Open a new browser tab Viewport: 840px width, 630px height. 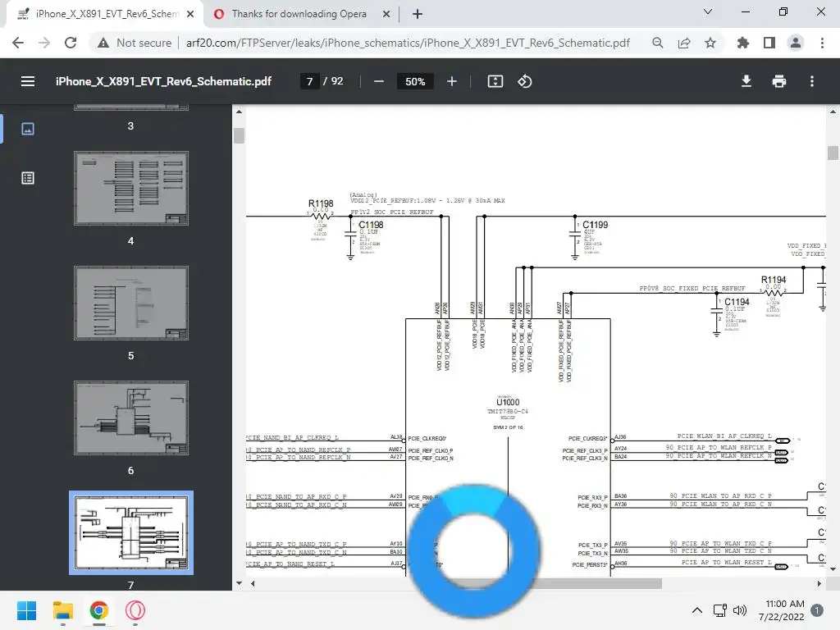point(418,15)
